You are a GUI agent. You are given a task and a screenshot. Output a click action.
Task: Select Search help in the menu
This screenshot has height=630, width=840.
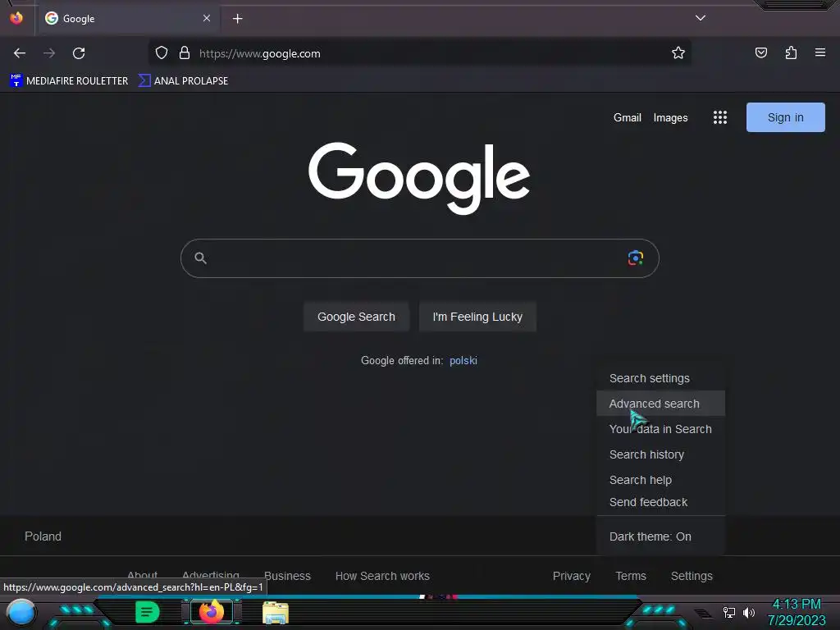(660, 480)
